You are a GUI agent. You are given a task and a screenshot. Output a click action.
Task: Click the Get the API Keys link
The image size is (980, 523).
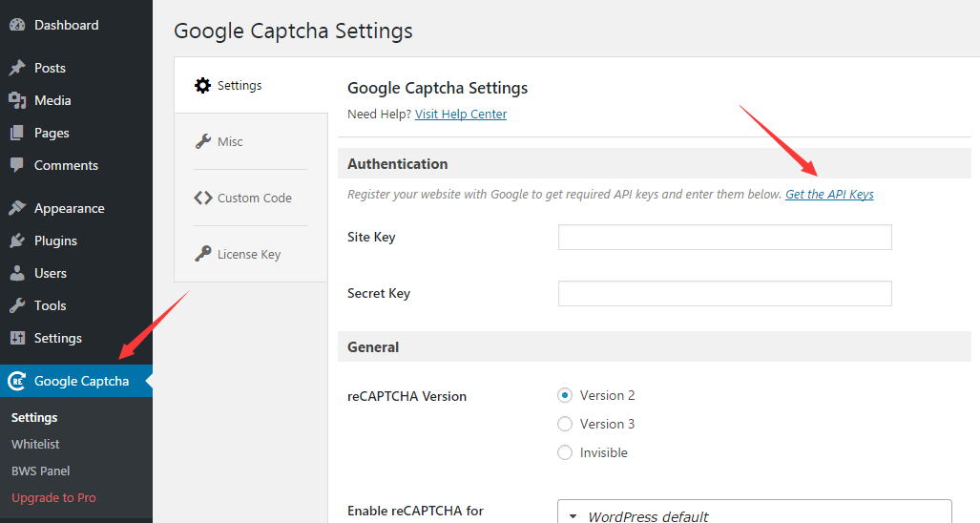pyautogui.click(x=829, y=195)
